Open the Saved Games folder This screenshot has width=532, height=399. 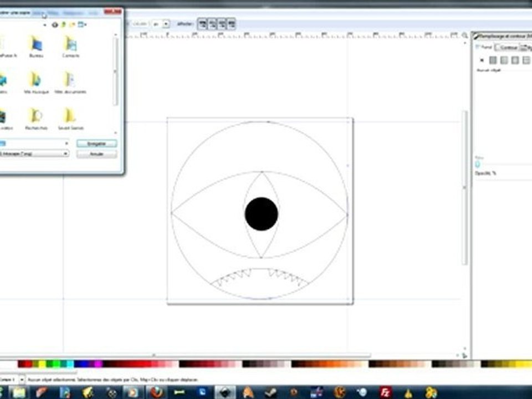[x=70, y=116]
